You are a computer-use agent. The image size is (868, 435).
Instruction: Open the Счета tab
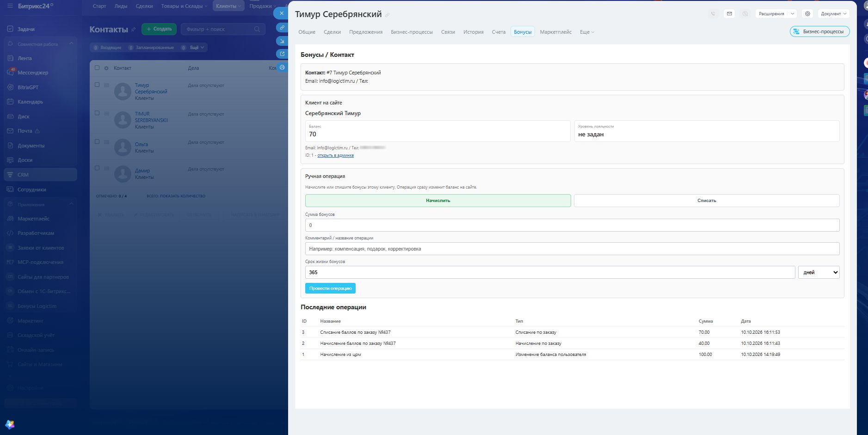499,32
